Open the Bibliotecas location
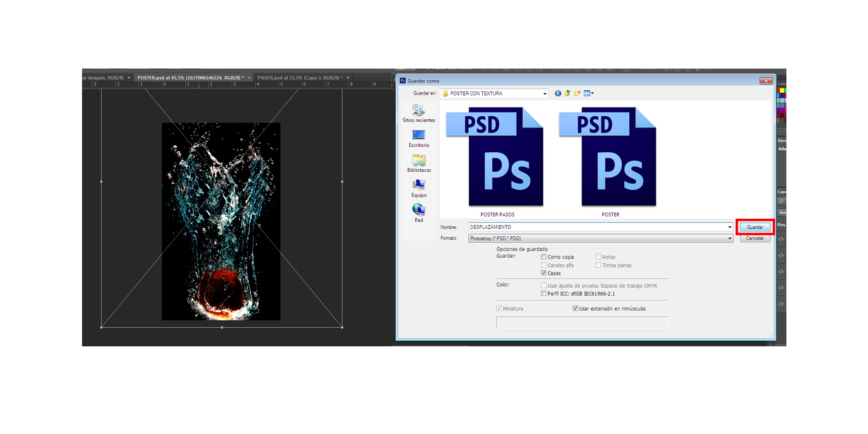The height and width of the screenshot is (434, 868). (x=418, y=164)
